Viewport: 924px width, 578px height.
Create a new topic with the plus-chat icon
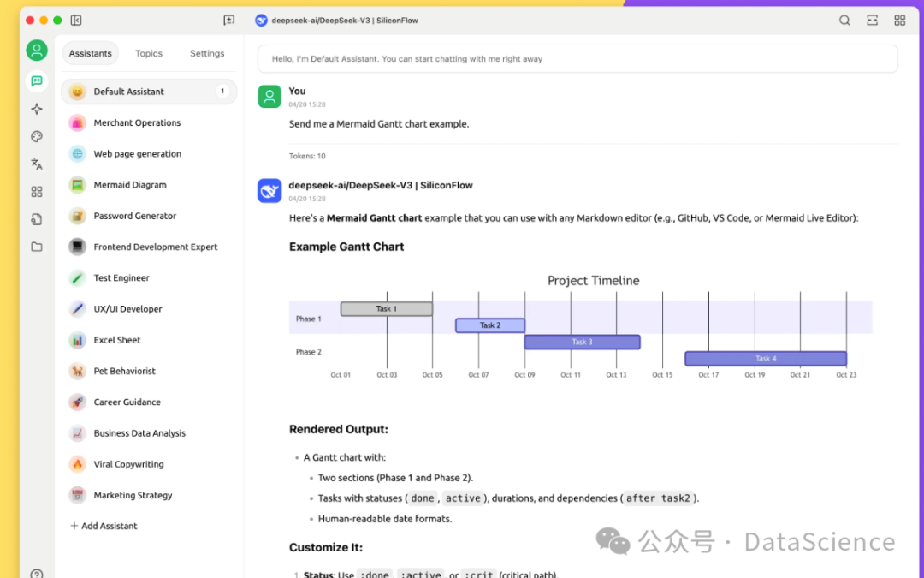tap(228, 20)
